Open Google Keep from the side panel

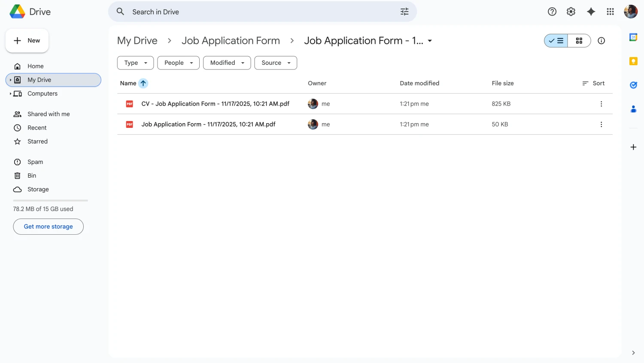tap(633, 61)
